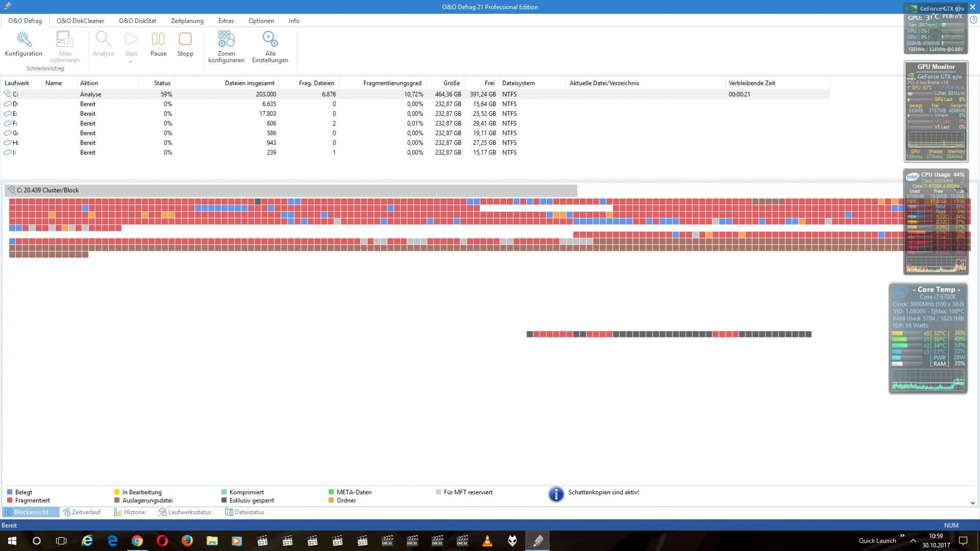980x551 pixels.
Task: Select drive I: icon in list
Action: coord(8,152)
